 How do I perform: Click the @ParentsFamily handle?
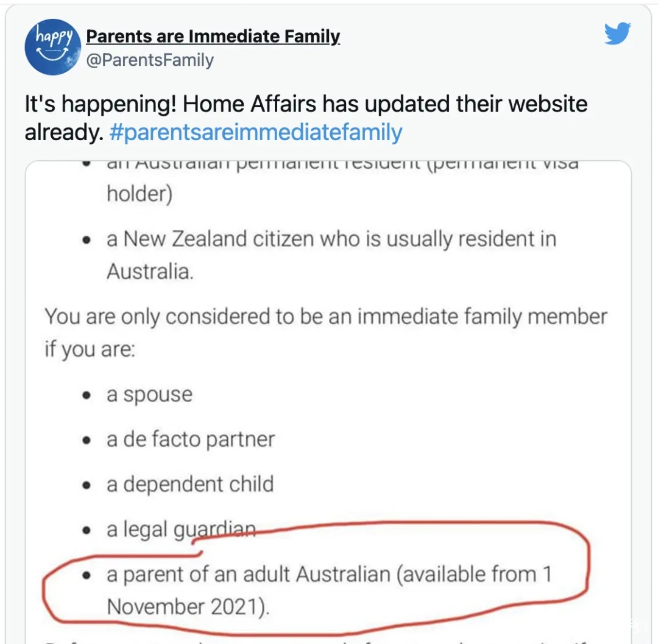coord(150,60)
